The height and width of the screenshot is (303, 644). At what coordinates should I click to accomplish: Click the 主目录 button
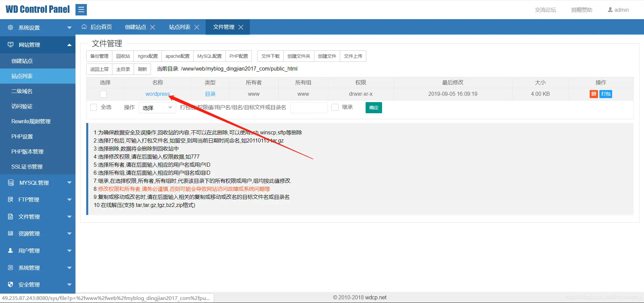click(123, 69)
